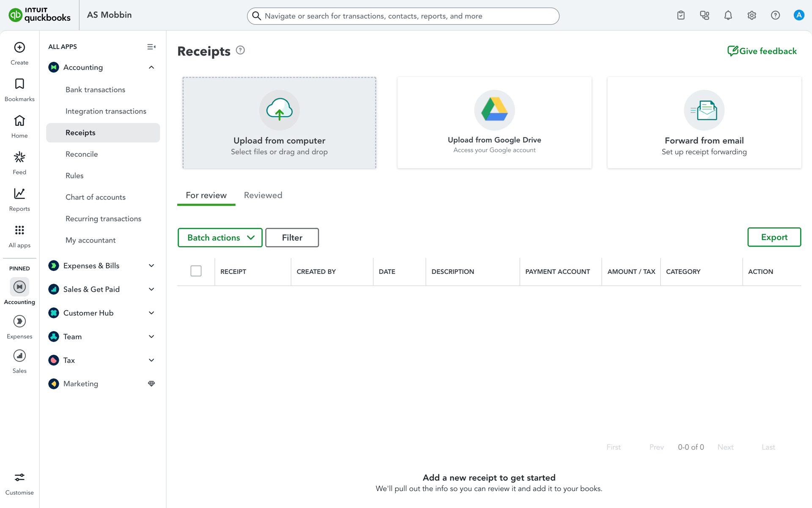Click the RECEIPT column header
Viewport: 812px width, 508px height.
pos(233,272)
